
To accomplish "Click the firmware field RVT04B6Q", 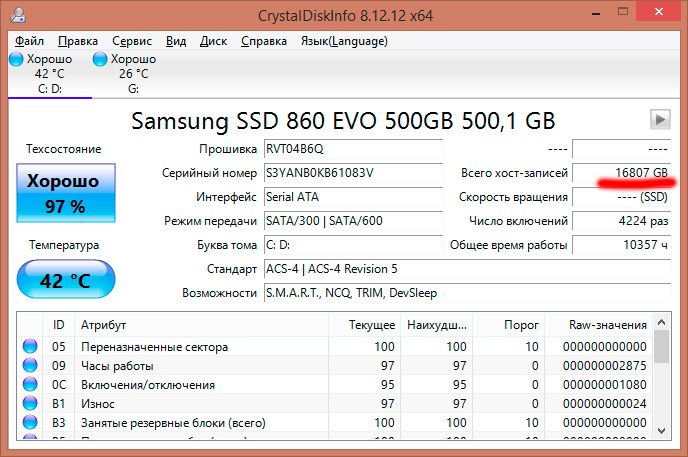I will pyautogui.click(x=353, y=149).
